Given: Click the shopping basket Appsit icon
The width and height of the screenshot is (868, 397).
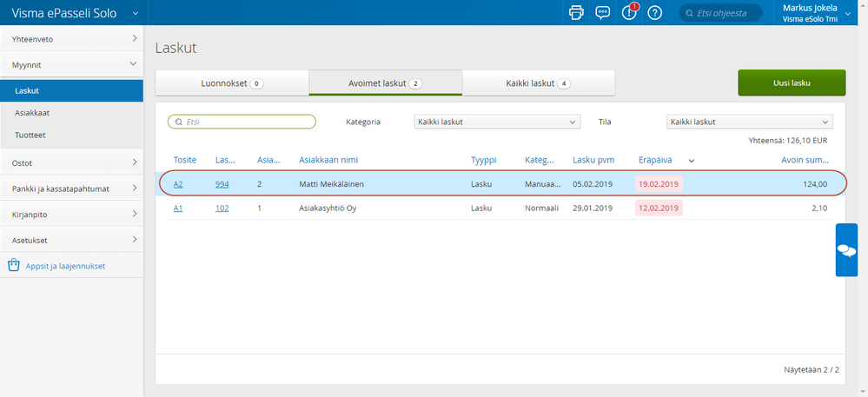Looking at the screenshot, I should 13,266.
